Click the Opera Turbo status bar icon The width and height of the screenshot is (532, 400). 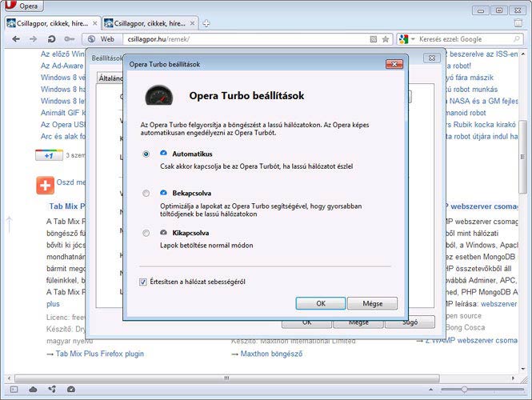[x=71, y=390]
